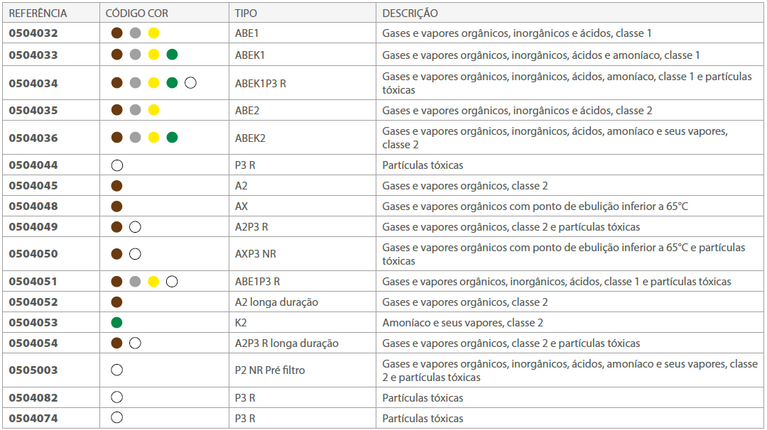
Task: Click the white circle in row 0505003
Action: [117, 370]
